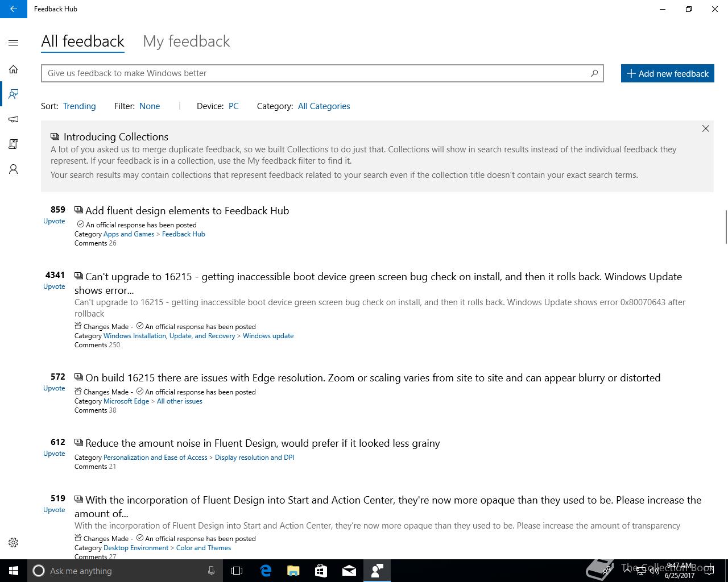Click official response checkmark on fluent design feedback
The width and height of the screenshot is (728, 582).
tap(81, 225)
